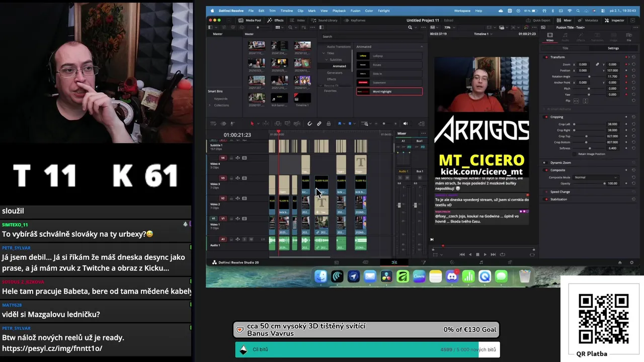
Task: Open the Keyframes panel
Action: click(354, 20)
